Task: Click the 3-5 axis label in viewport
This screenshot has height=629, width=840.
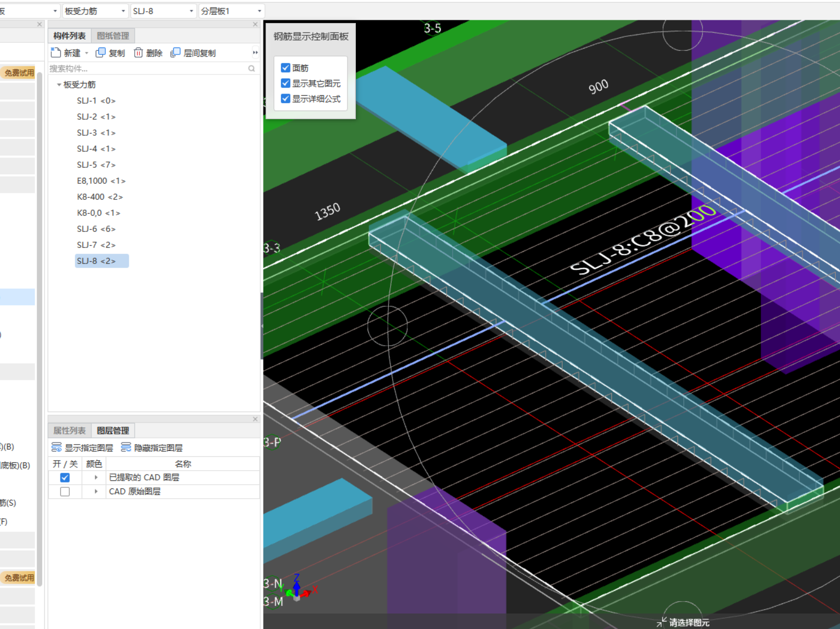Action: [x=433, y=28]
